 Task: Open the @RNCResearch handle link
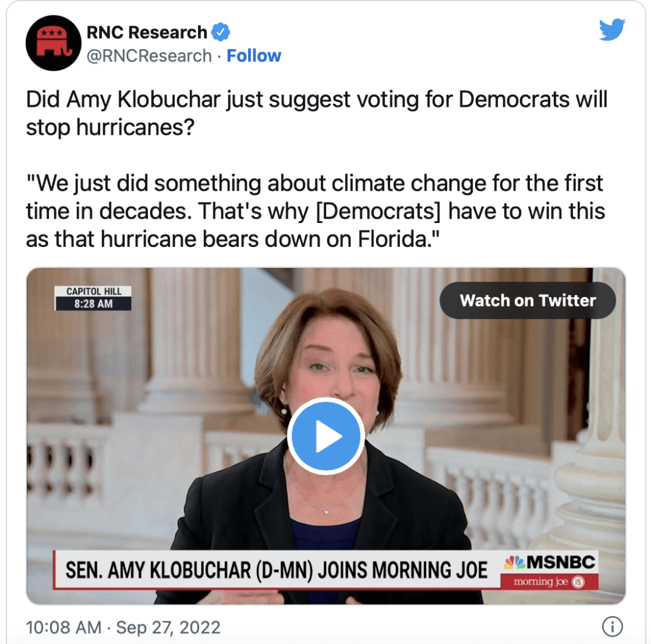pos(149,55)
